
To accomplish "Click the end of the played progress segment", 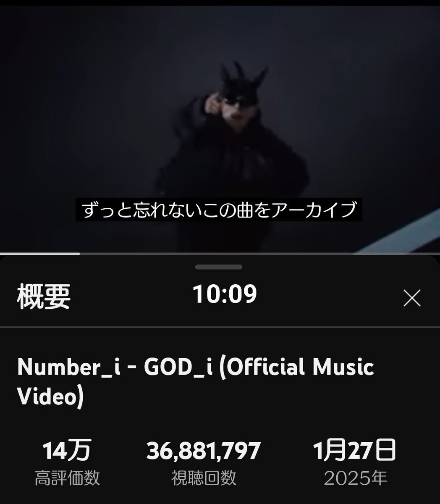I will click(79, 254).
